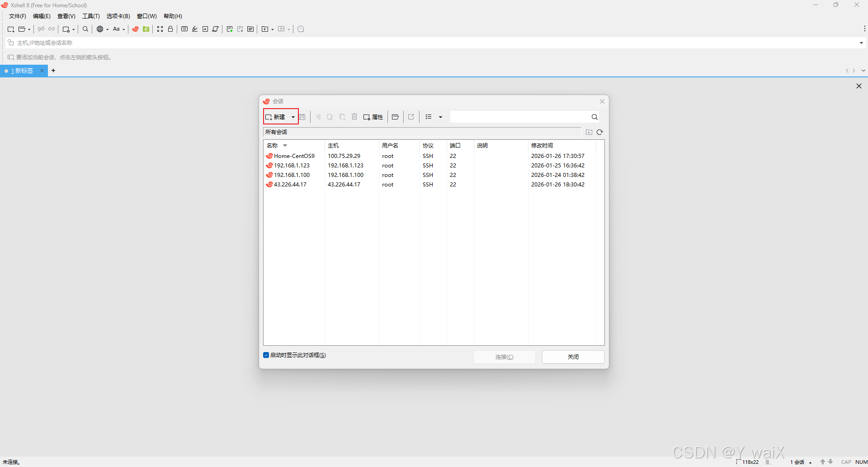868x467 pixels.
Task: Click the new folder plus icon in main toolbar
Action: 265,29
